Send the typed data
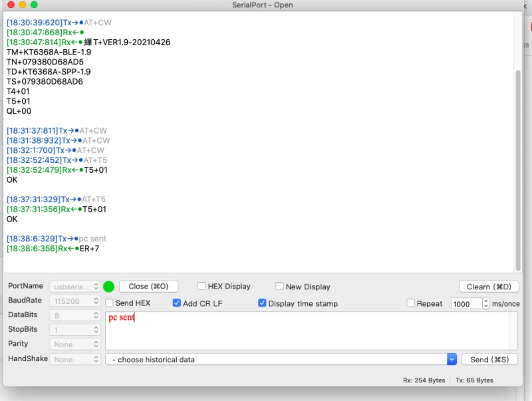Viewport: 532px width, 401px height. 489,359
